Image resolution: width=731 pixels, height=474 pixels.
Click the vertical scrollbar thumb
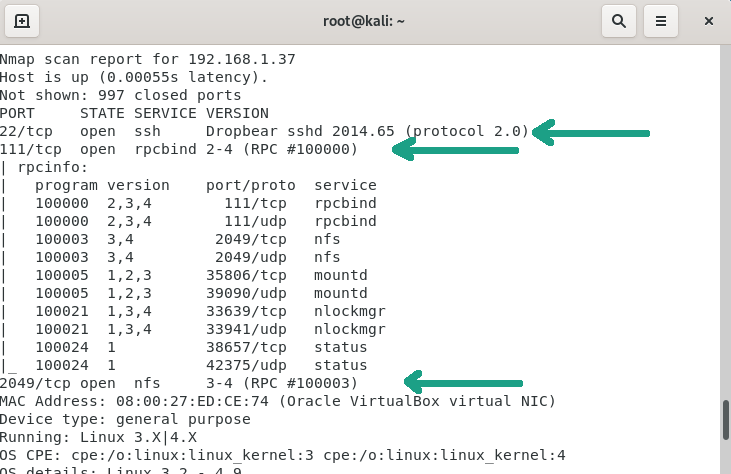(x=725, y=420)
